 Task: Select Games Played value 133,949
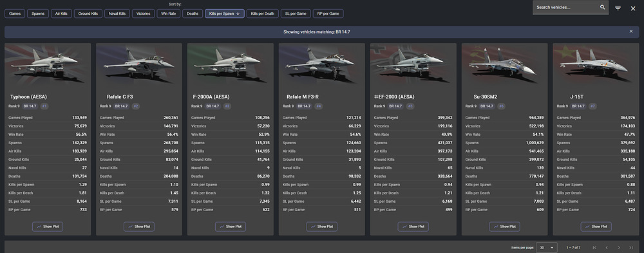click(x=79, y=118)
